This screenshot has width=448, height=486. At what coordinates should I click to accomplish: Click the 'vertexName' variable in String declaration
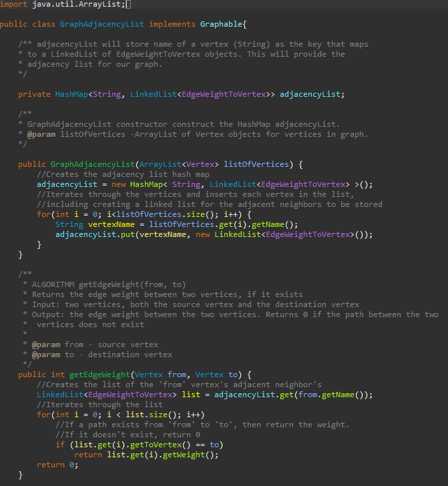111,224
